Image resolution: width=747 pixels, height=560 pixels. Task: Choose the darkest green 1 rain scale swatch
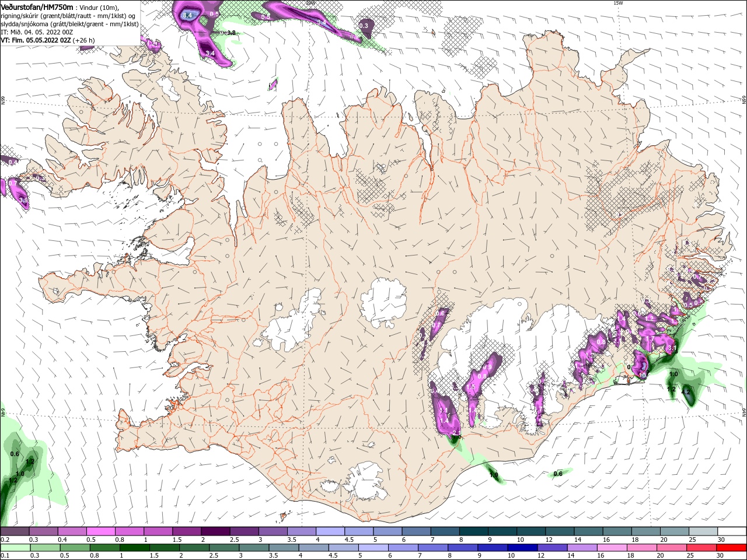point(135,548)
